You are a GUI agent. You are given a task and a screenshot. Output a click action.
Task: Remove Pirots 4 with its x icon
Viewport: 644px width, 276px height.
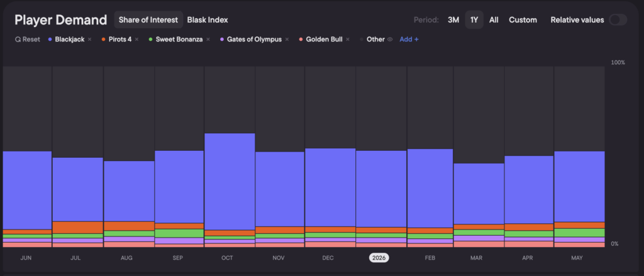(136, 40)
